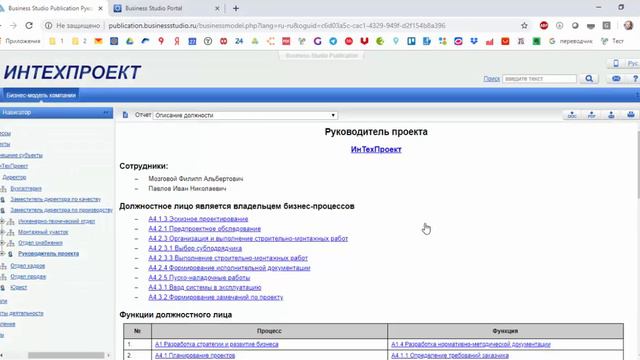Open the Telegram bookmark icon
The image size is (640, 360).
coord(333,41)
